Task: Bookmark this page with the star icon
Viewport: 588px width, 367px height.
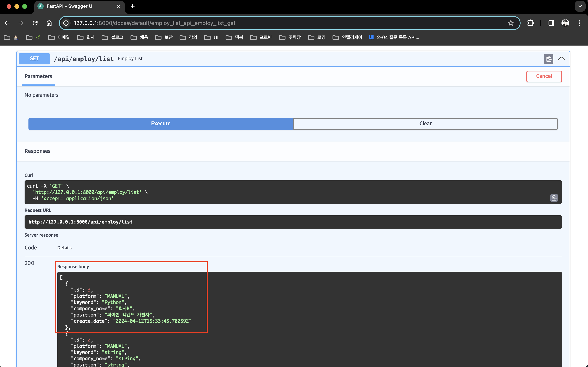Action: pyautogui.click(x=511, y=23)
